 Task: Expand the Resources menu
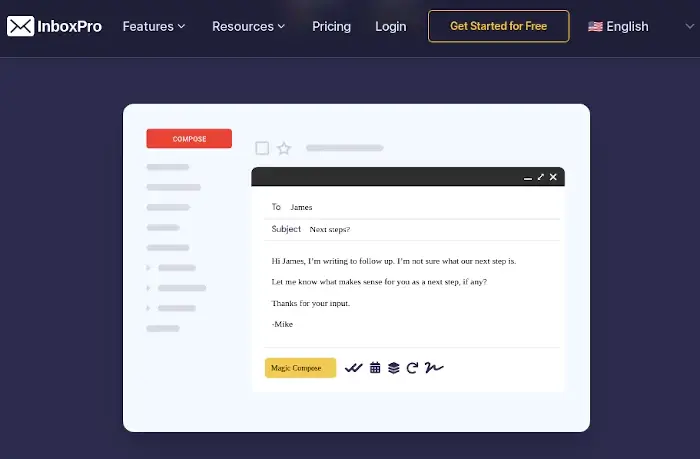coord(248,26)
